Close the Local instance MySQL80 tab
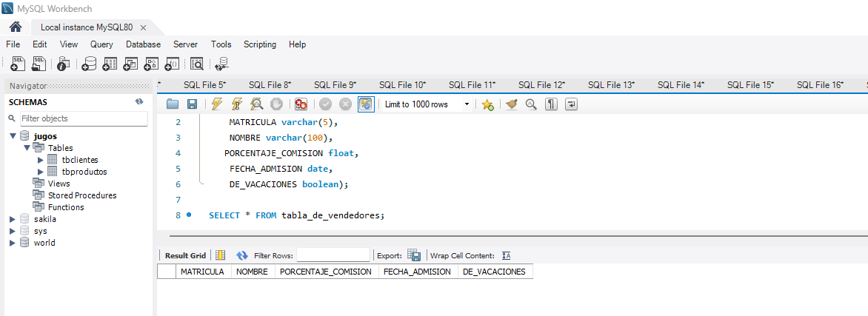 coord(144,27)
